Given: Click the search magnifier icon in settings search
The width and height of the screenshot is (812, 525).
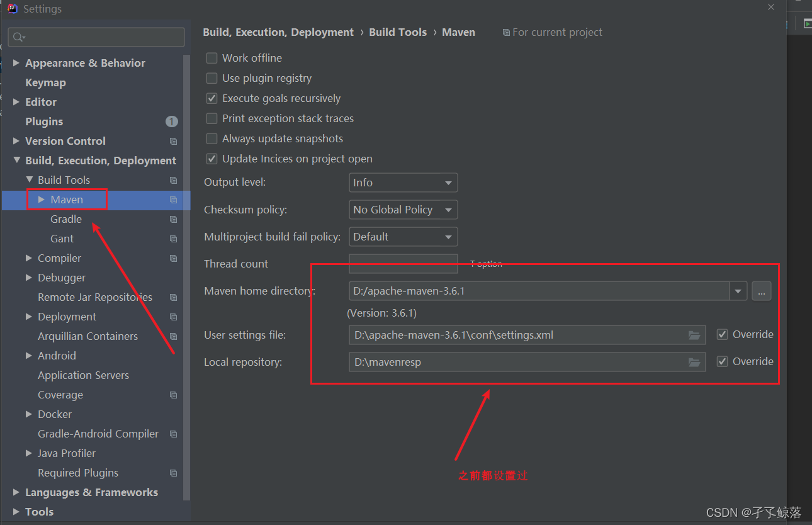Looking at the screenshot, I should 18,37.
